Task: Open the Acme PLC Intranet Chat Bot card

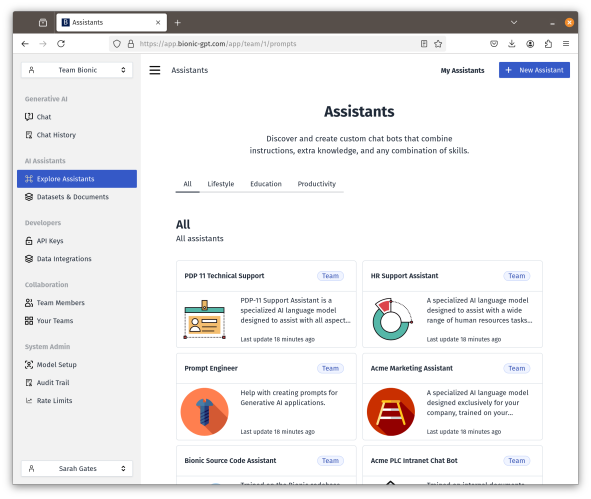Action: [x=414, y=461]
